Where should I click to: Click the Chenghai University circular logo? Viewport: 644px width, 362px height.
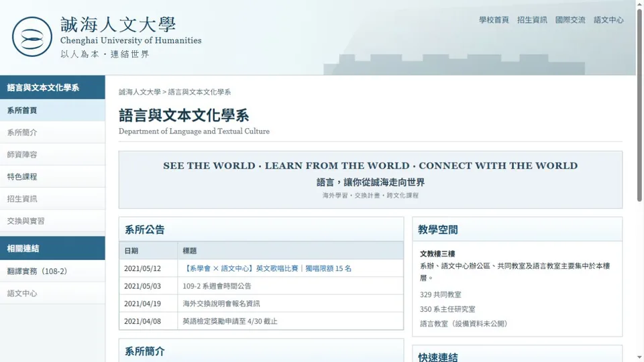pyautogui.click(x=32, y=37)
